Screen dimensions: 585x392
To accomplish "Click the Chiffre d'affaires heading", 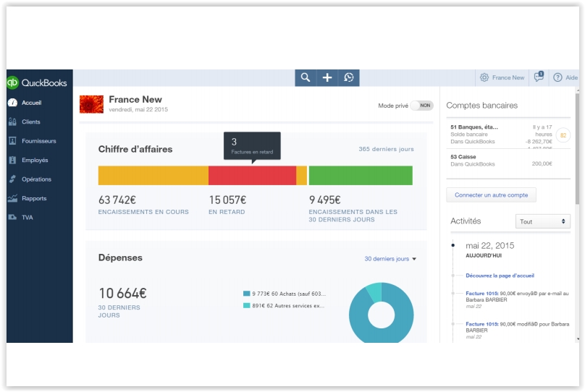I will pos(135,149).
